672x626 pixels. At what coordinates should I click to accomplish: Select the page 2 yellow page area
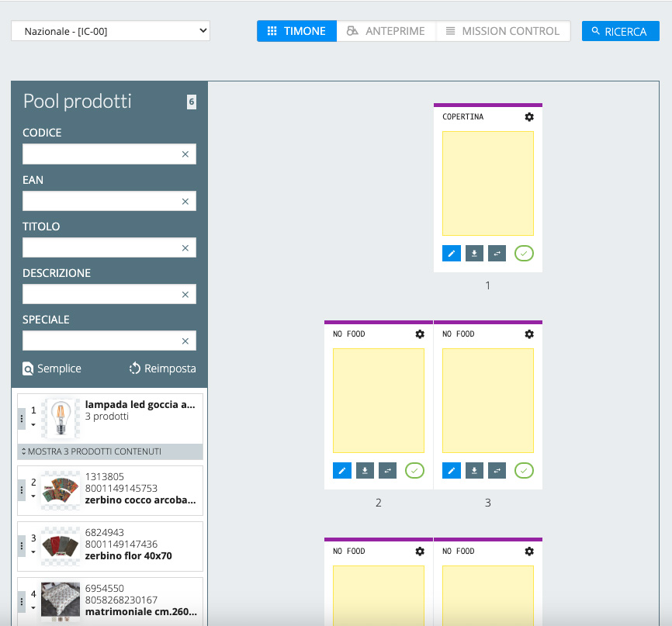(379, 400)
